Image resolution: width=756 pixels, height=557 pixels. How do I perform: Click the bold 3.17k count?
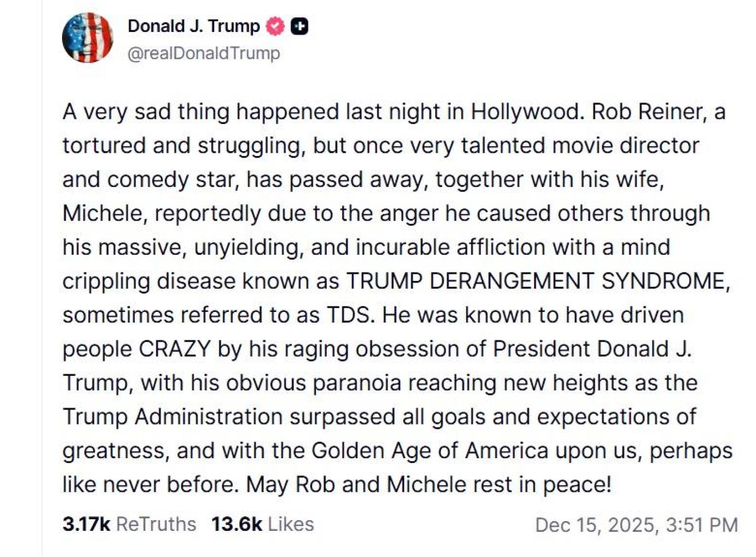click(88, 523)
